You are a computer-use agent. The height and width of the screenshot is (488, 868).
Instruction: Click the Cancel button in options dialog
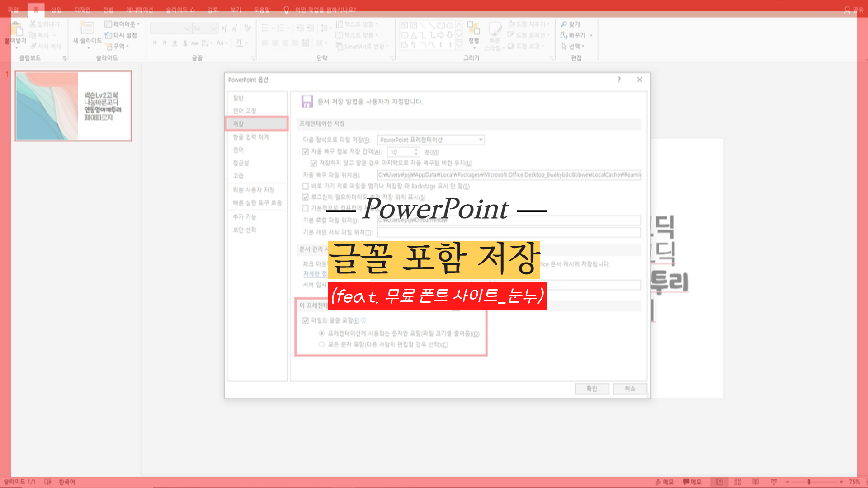click(x=630, y=389)
